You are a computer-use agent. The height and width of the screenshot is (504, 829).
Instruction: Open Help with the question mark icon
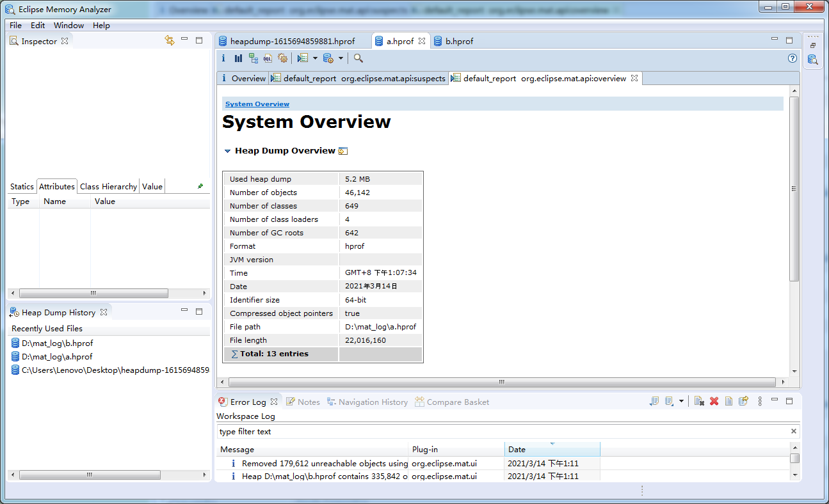coord(793,58)
